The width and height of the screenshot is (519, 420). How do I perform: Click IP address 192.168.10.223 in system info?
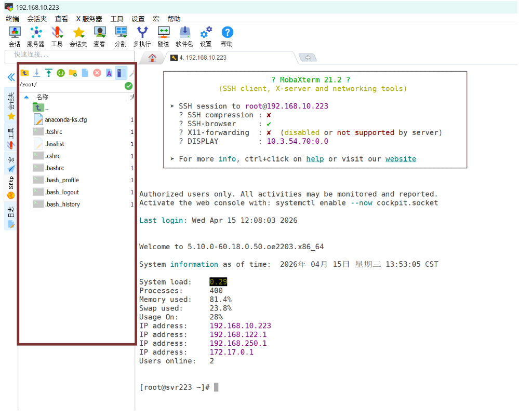(x=241, y=326)
